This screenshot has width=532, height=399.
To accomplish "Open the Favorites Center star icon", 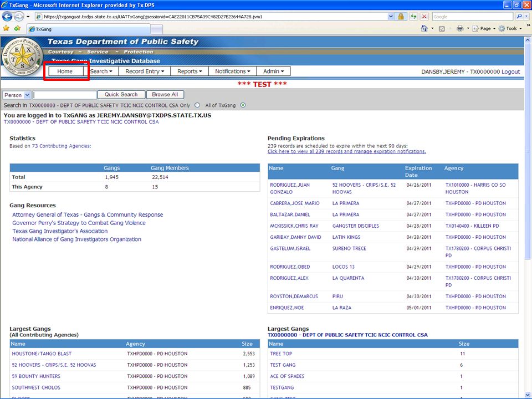I will click(6, 28).
